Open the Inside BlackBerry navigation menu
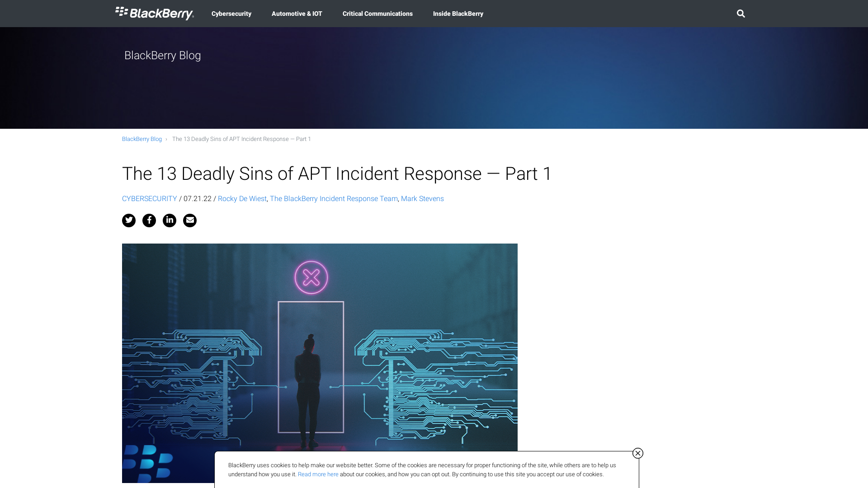The width and height of the screenshot is (868, 488). tap(458, 14)
